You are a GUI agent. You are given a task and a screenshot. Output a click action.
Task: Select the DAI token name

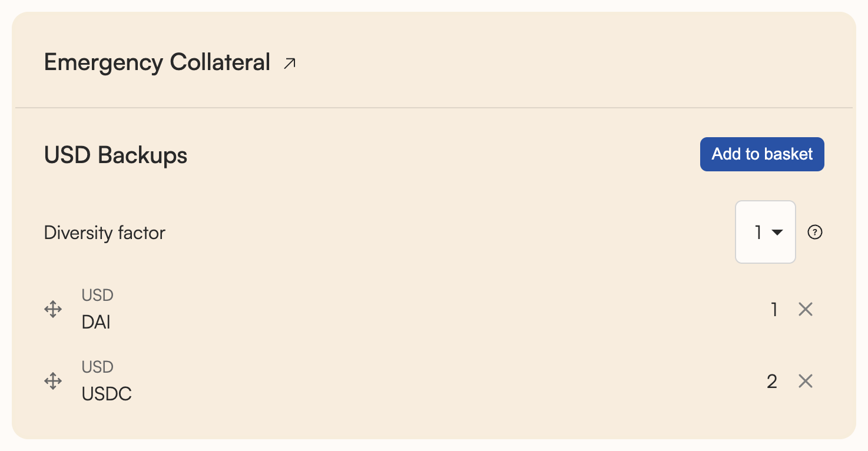96,323
